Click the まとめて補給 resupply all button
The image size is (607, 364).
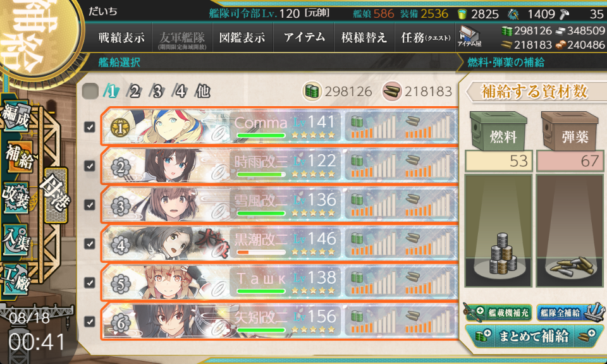[534, 336]
